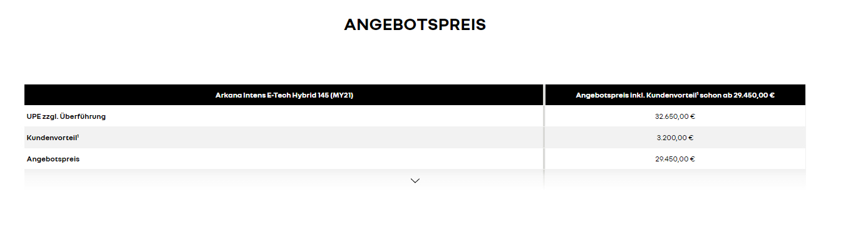Click the 'schon ab 29.450,00 €' header text
This screenshot has width=868, height=229.
[x=738, y=95]
